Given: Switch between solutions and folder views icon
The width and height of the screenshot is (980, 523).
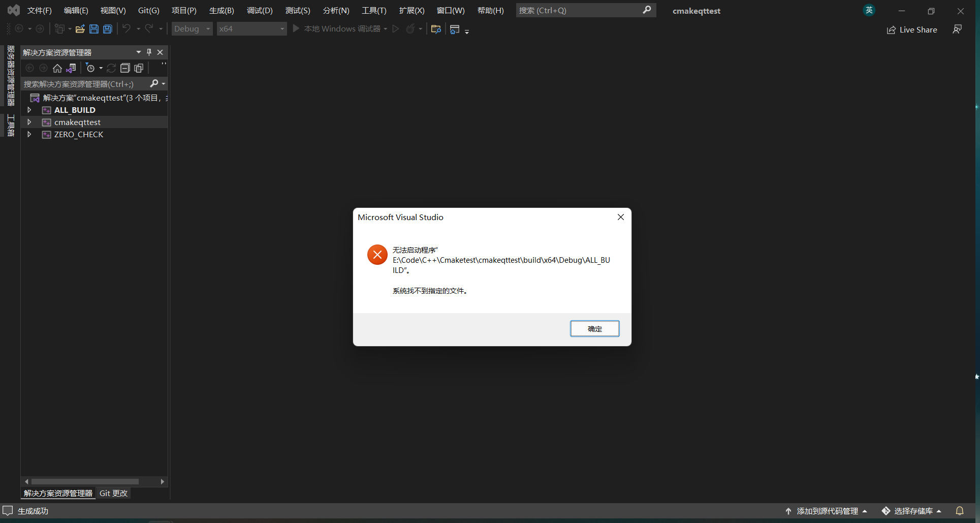Looking at the screenshot, I should [71, 68].
